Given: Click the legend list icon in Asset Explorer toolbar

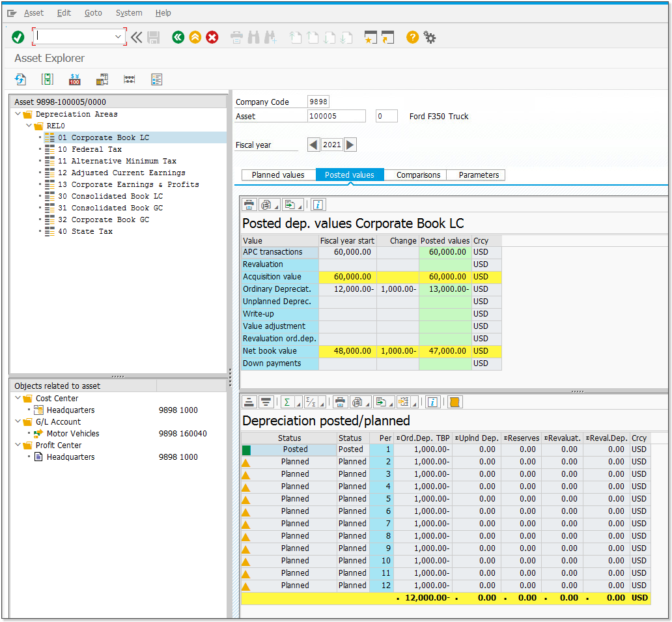Looking at the screenshot, I should tap(156, 79).
